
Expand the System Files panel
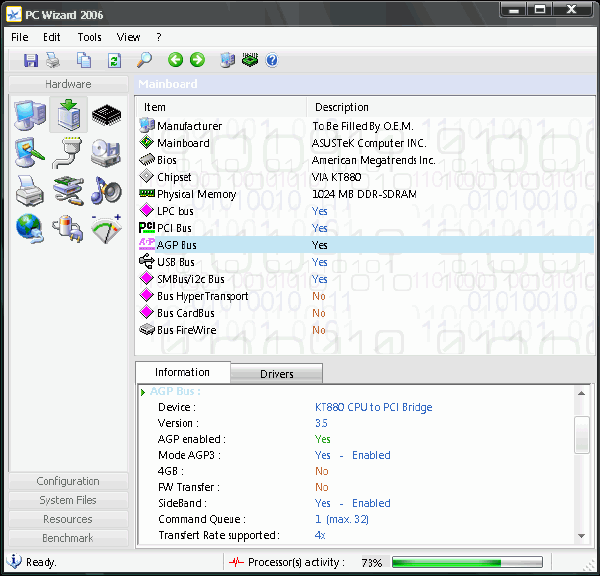(x=68, y=500)
